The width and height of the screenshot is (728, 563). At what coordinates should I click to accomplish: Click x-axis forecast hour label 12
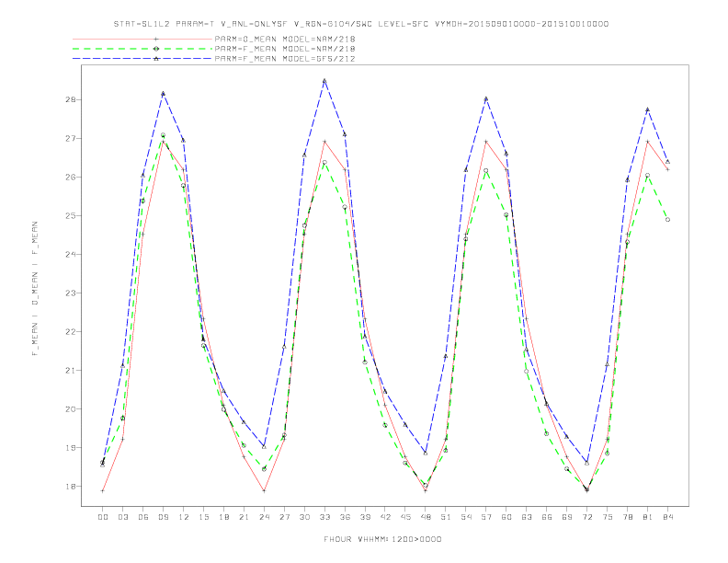pyautogui.click(x=184, y=517)
